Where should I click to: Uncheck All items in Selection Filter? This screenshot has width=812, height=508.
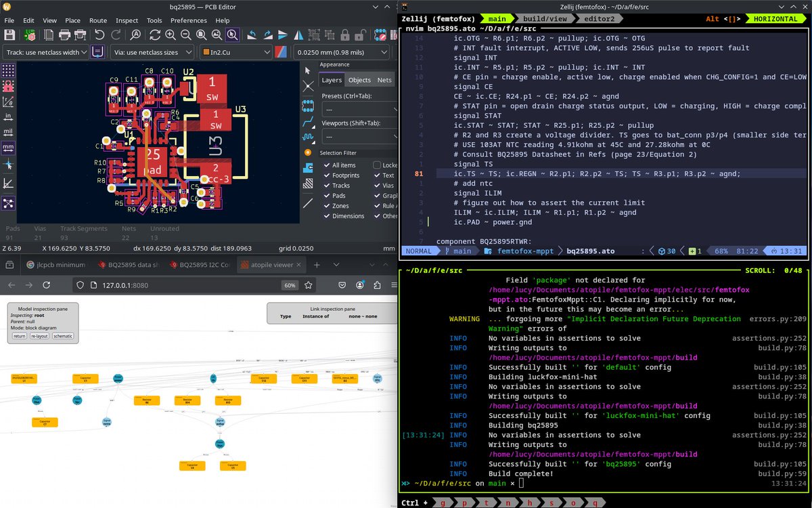pyautogui.click(x=327, y=165)
